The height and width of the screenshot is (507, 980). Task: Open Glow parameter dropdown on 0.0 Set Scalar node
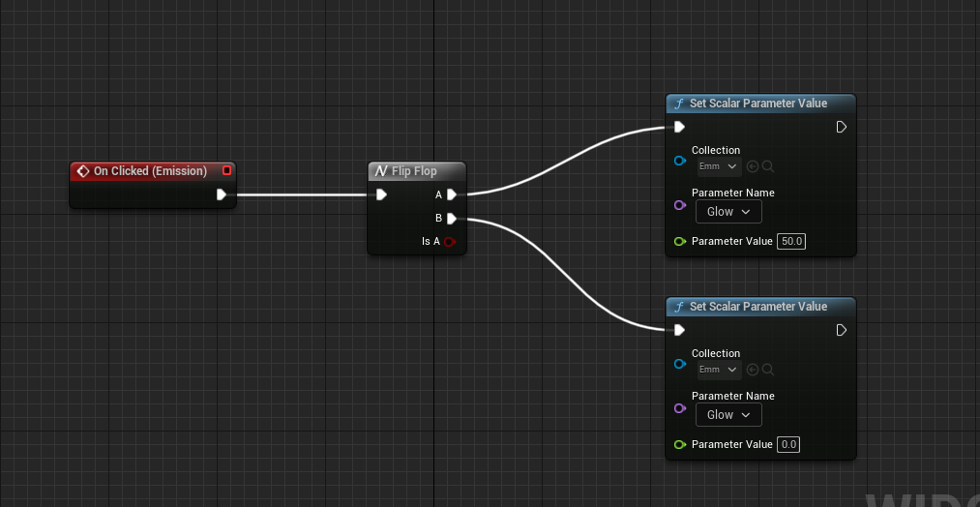(x=728, y=415)
